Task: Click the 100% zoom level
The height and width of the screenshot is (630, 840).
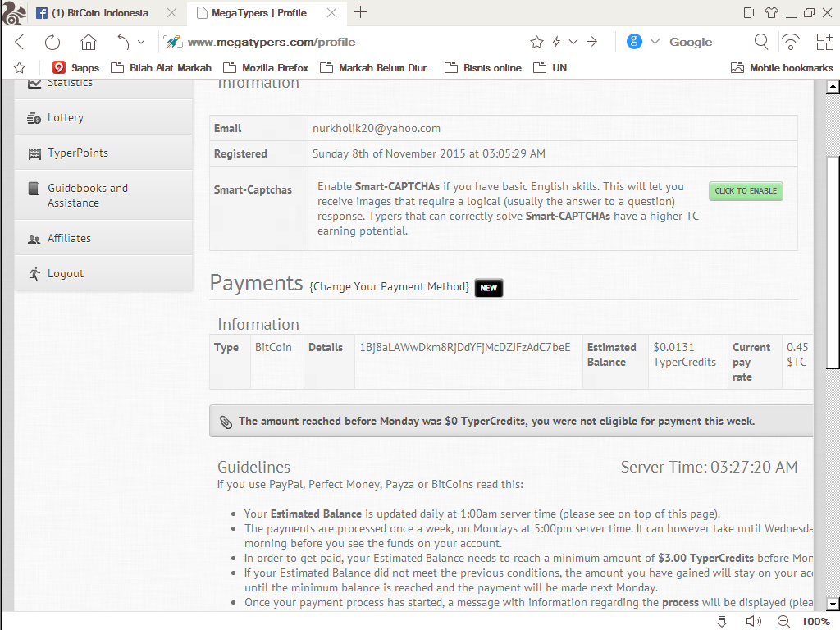Action: point(815,622)
